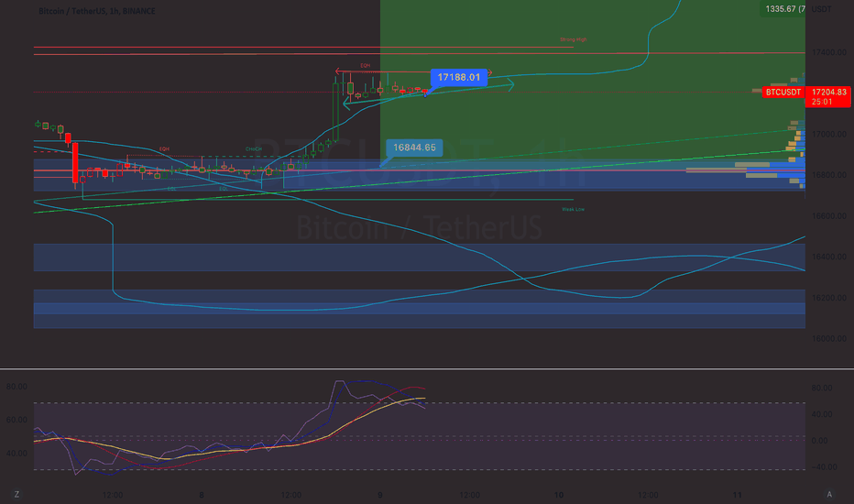
Task: Click the 16000.00 price axis value
Action: [x=829, y=338]
